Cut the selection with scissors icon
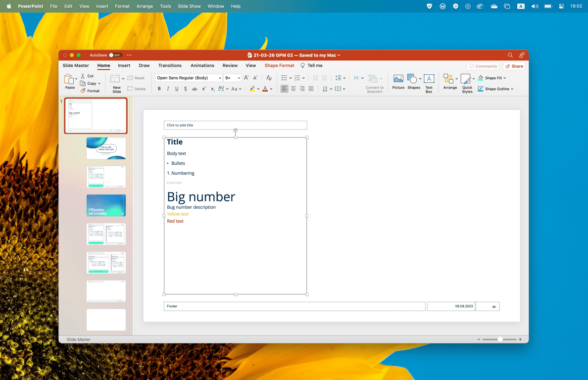This screenshot has height=380, width=588. 83,76
